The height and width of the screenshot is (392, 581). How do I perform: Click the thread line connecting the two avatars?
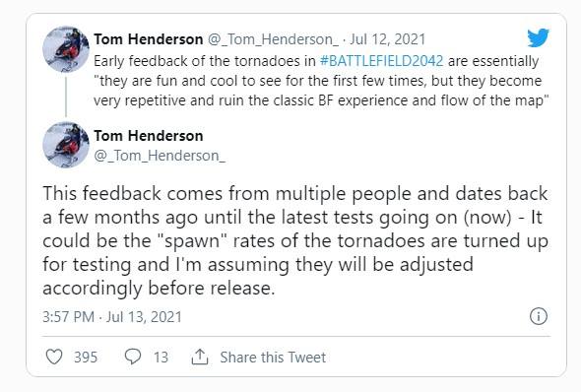(66, 98)
